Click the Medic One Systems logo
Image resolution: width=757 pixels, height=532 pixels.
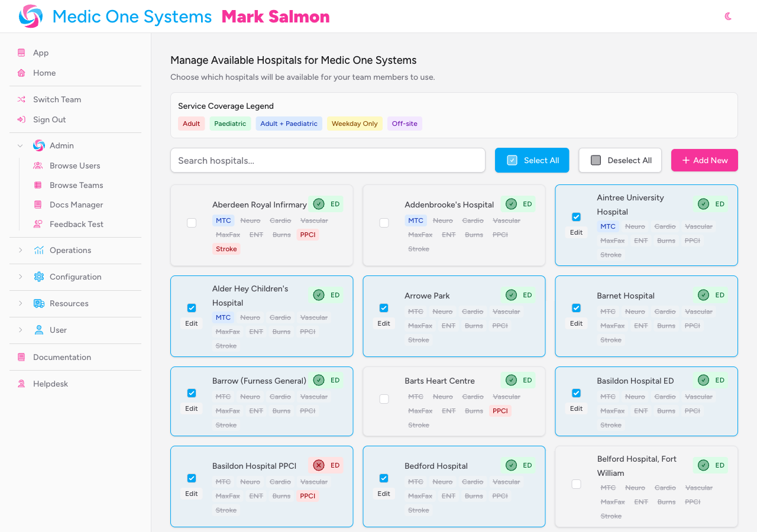tap(30, 16)
